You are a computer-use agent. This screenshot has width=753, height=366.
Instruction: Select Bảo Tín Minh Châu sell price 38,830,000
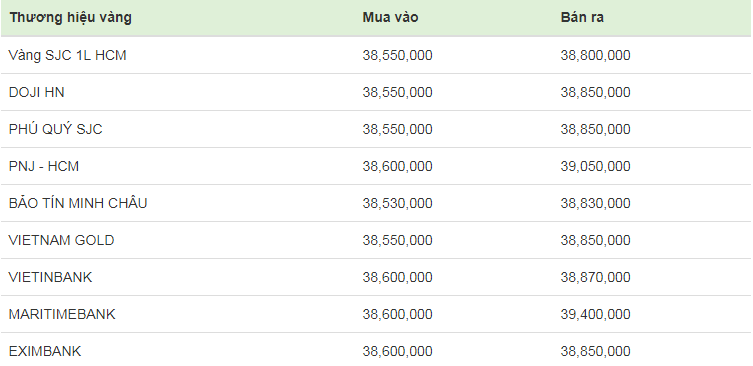pos(595,204)
